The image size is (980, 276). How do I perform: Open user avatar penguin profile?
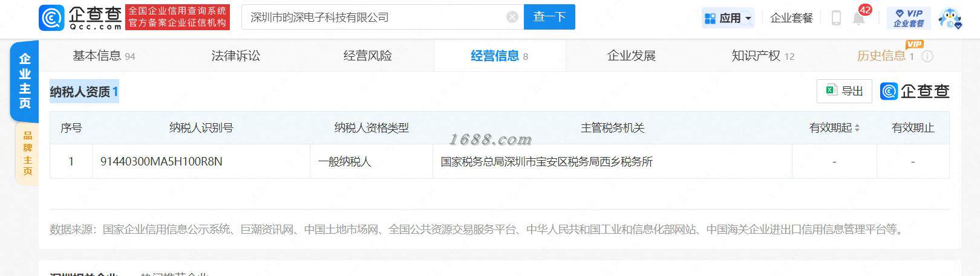click(950, 18)
